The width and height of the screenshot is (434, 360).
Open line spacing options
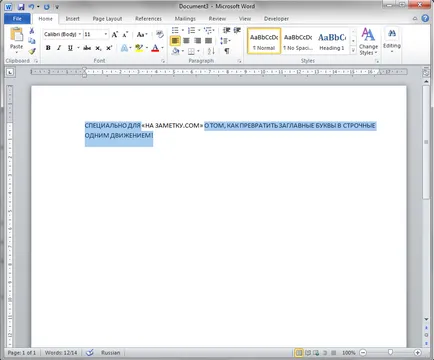click(225, 41)
